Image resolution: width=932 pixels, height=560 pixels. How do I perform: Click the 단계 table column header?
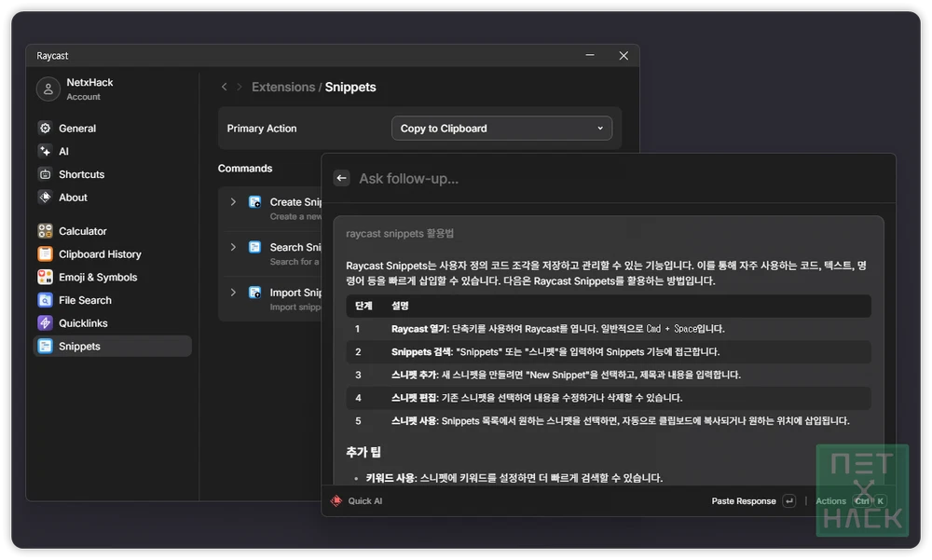(363, 306)
